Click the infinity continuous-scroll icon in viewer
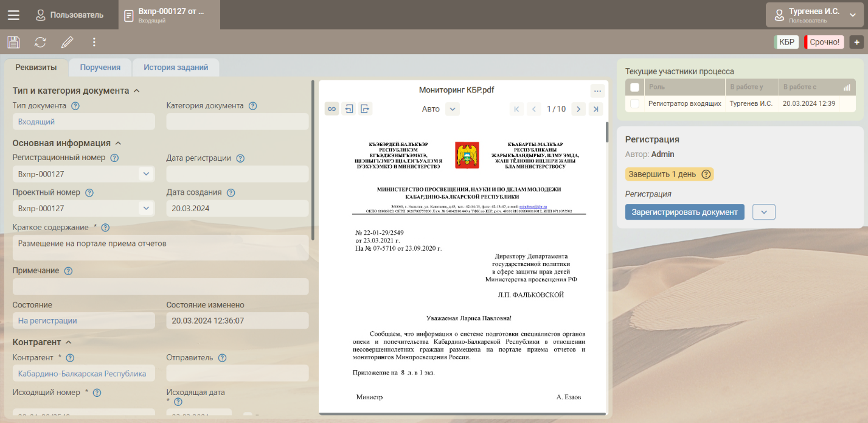Image resolution: width=868 pixels, height=423 pixels. pyautogui.click(x=332, y=109)
